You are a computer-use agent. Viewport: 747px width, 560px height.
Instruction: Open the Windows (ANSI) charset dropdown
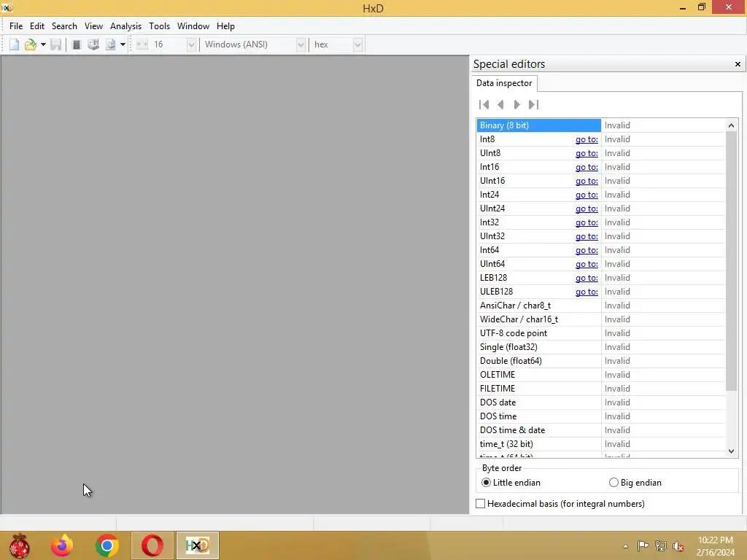(301, 44)
